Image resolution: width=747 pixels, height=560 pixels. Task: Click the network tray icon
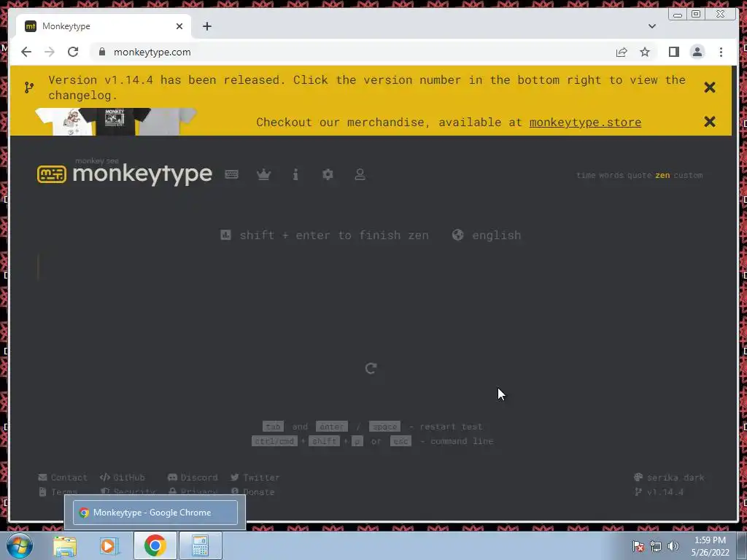point(656,546)
